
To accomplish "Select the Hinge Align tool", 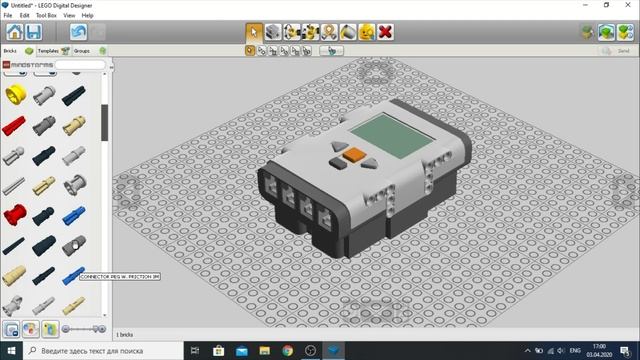I will point(311,32).
